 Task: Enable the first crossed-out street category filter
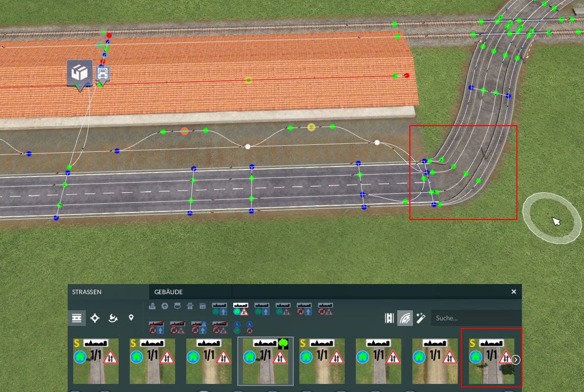[x=156, y=327]
